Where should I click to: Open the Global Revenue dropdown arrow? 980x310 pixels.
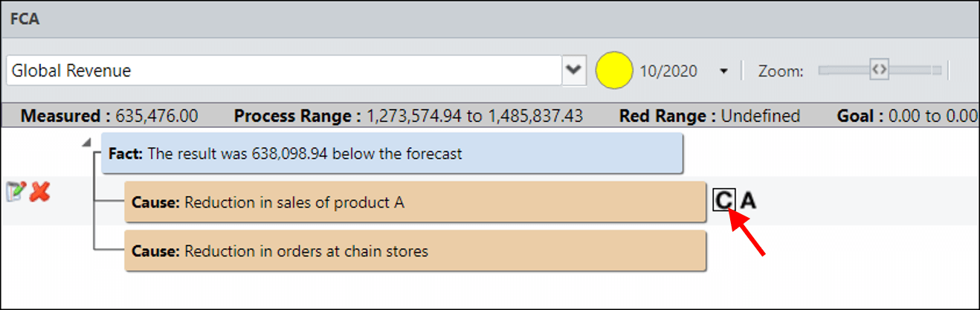pos(574,71)
